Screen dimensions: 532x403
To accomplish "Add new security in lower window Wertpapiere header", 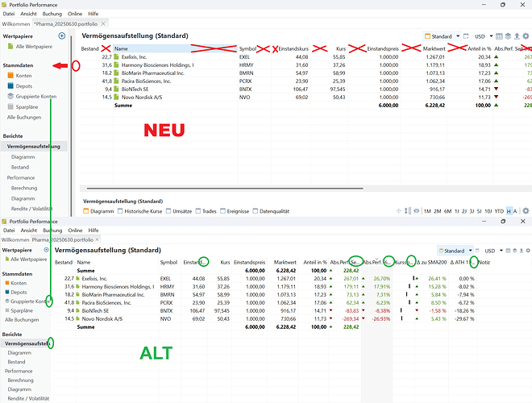I will pos(46,250).
